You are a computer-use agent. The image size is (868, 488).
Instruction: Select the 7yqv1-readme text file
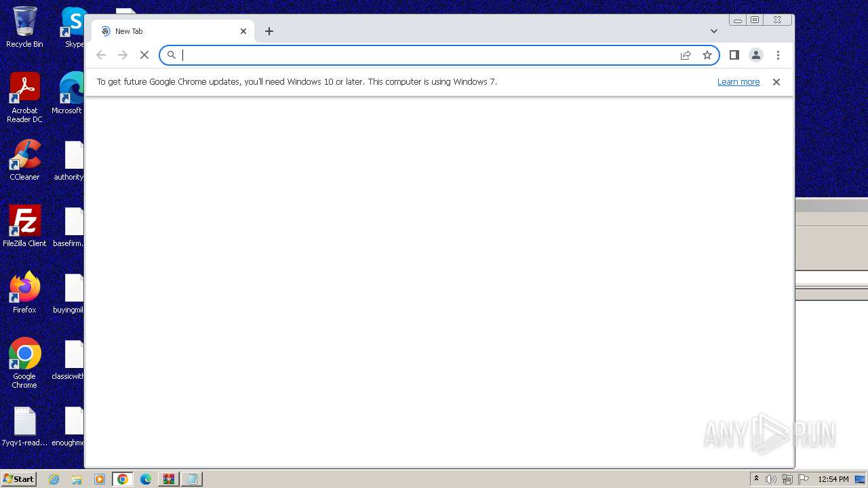coord(24,427)
